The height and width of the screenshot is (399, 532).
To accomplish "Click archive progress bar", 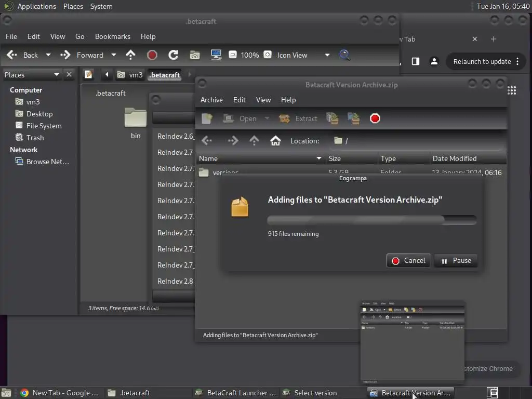I will [x=372, y=220].
